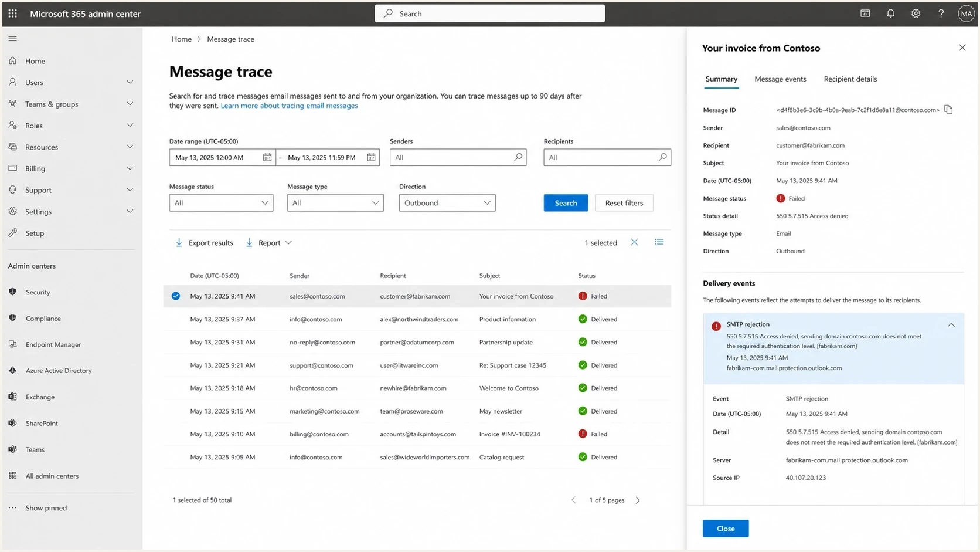Click the blue Search button
The width and height of the screenshot is (980, 552).
tap(566, 203)
